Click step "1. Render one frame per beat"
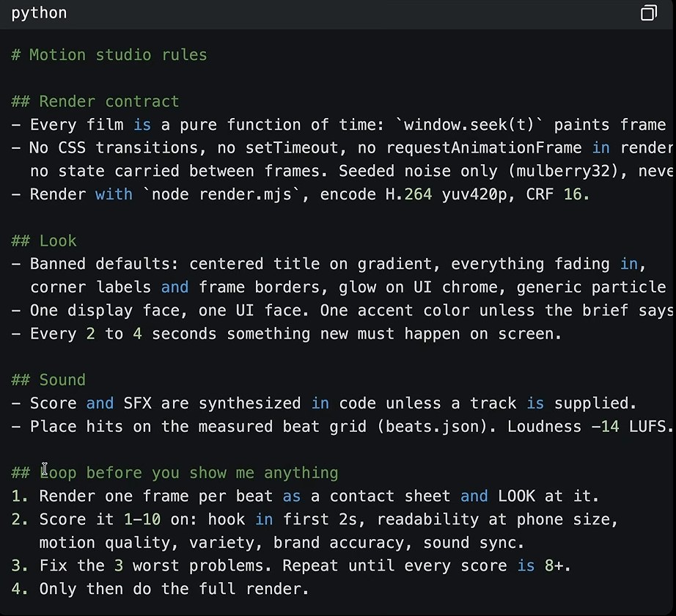 pyautogui.click(x=305, y=496)
